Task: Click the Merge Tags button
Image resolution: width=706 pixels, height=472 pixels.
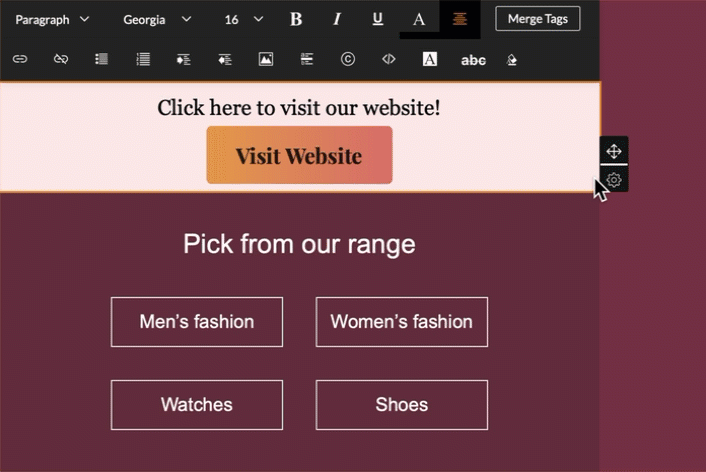Action: [538, 19]
